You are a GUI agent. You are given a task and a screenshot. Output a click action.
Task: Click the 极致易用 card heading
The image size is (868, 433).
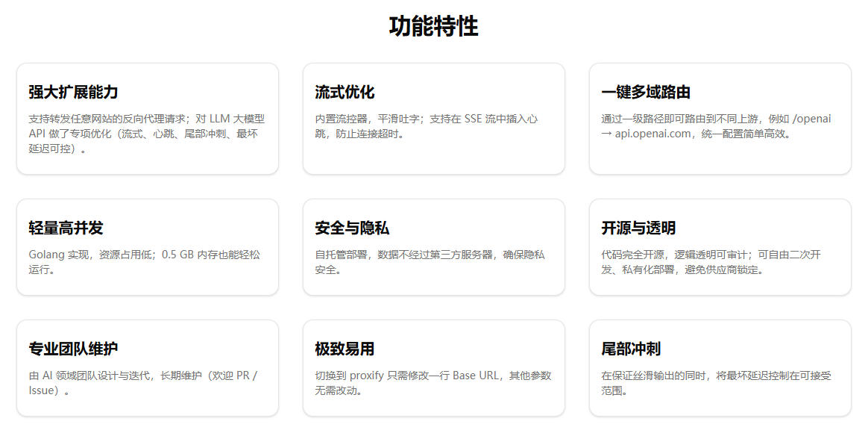click(345, 349)
